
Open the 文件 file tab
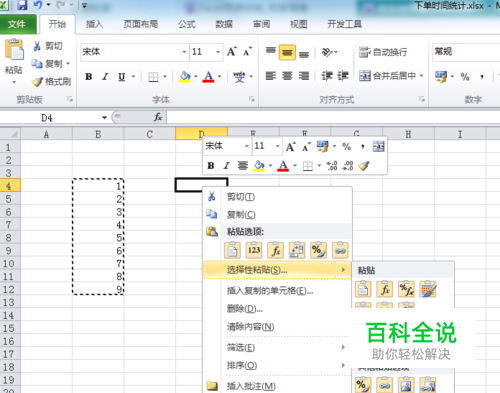pos(17,24)
